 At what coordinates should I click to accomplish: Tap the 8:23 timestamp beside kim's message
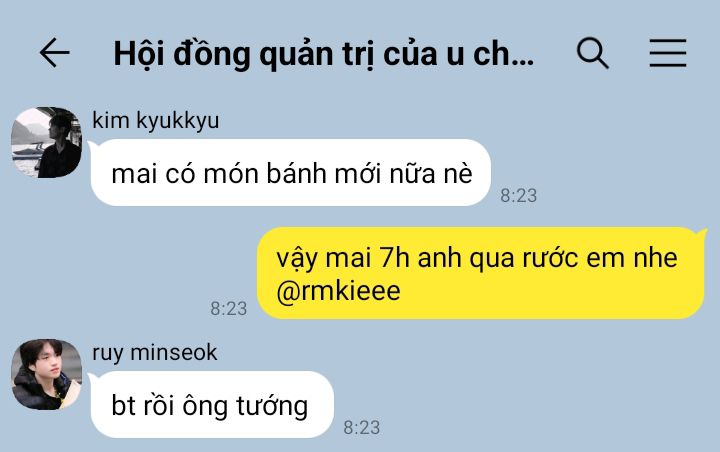click(518, 196)
